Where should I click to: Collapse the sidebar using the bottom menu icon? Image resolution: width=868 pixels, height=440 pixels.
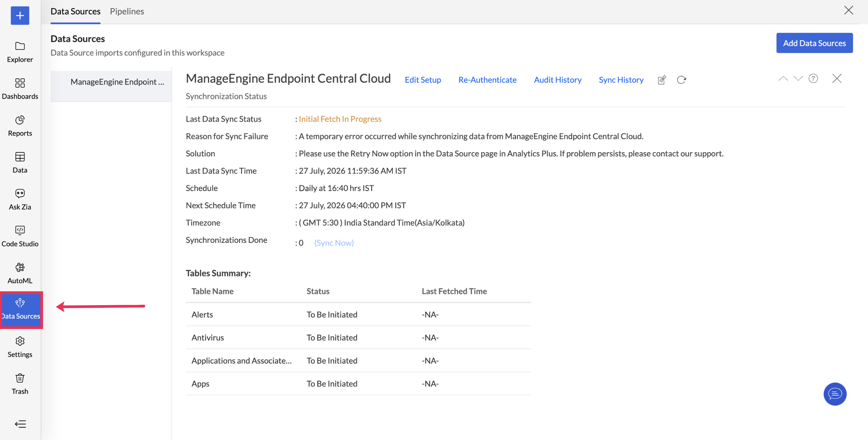(x=20, y=424)
